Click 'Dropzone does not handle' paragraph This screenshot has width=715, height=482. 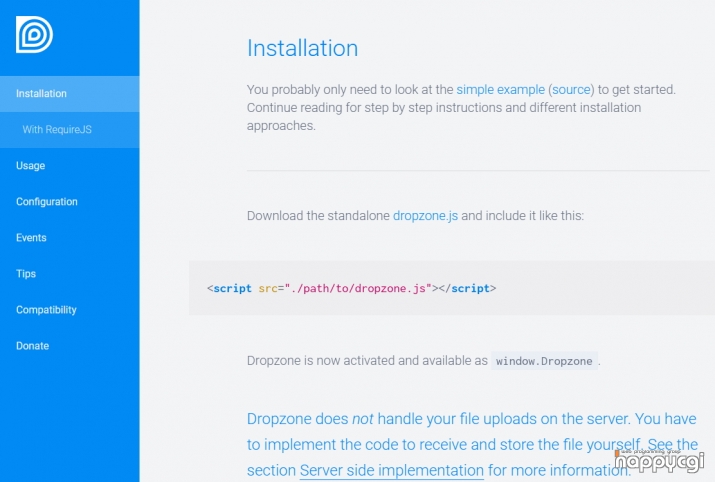472,444
